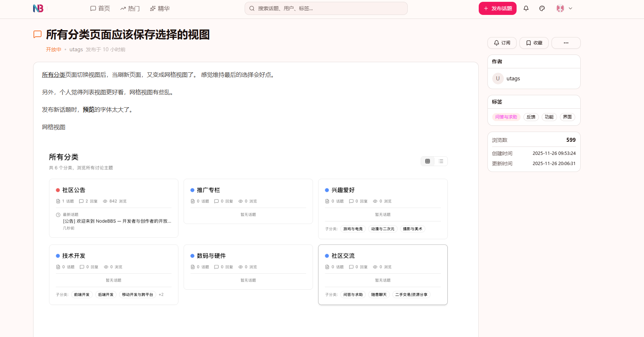Focus the search topics input field
This screenshot has width=644, height=337.
click(x=326, y=8)
